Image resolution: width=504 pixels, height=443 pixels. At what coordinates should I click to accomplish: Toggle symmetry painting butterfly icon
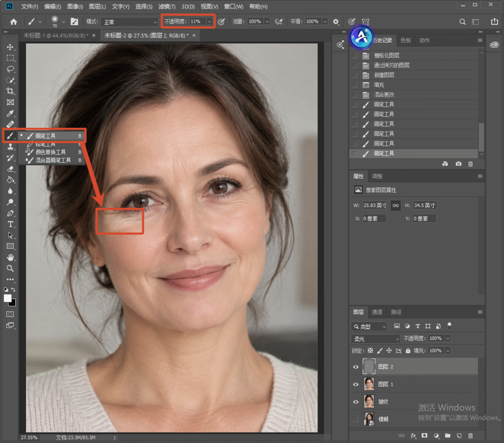click(366, 22)
